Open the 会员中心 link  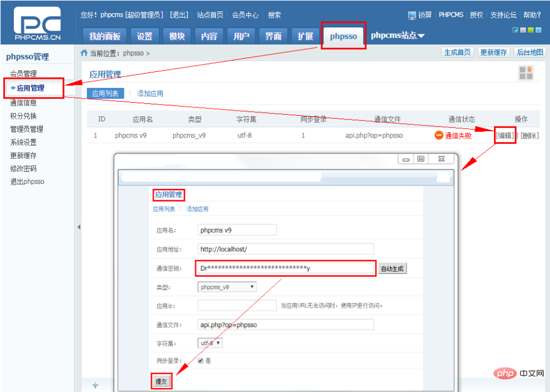[x=245, y=15]
